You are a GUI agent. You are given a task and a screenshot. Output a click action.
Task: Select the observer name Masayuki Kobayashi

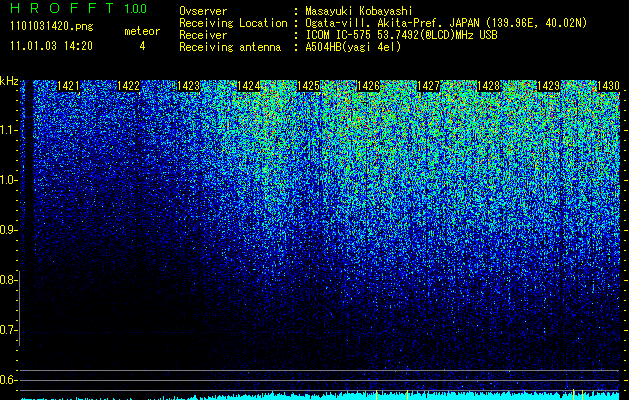(359, 12)
